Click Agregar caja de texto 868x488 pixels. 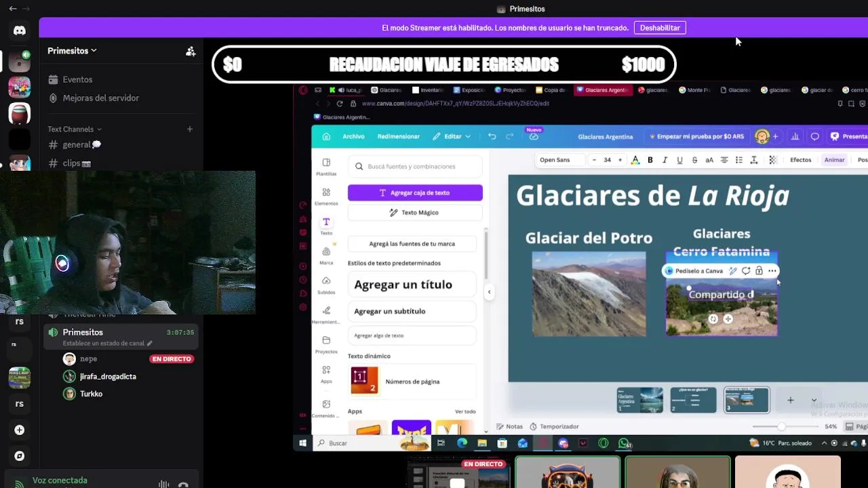[415, 192]
